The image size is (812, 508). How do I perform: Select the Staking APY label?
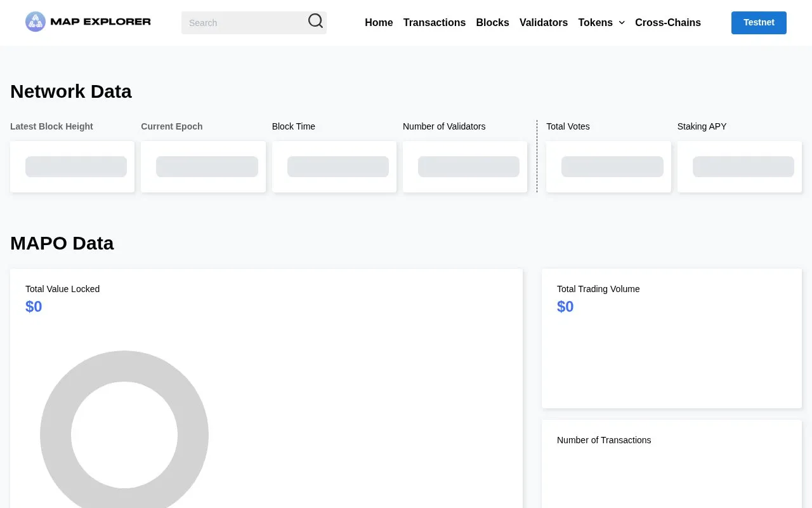click(x=702, y=126)
